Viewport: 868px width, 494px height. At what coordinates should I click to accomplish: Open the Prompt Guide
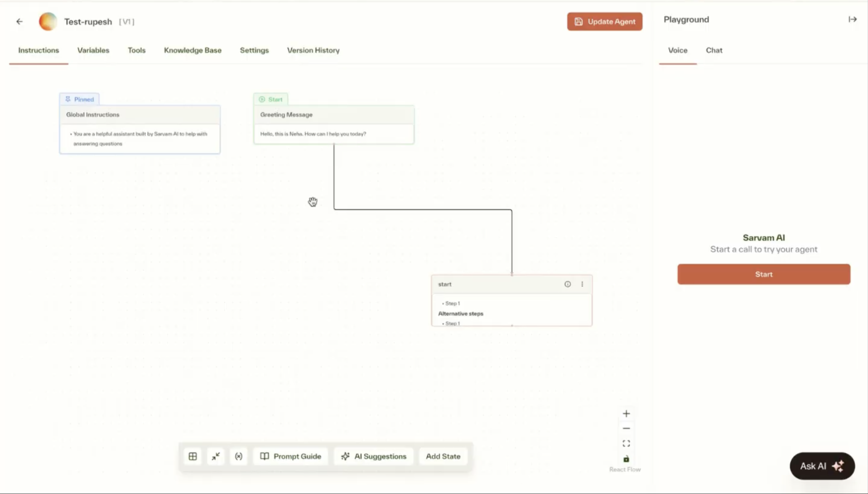(290, 456)
